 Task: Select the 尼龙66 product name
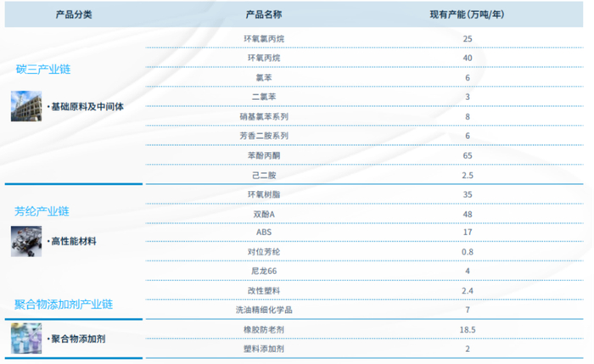point(264,272)
